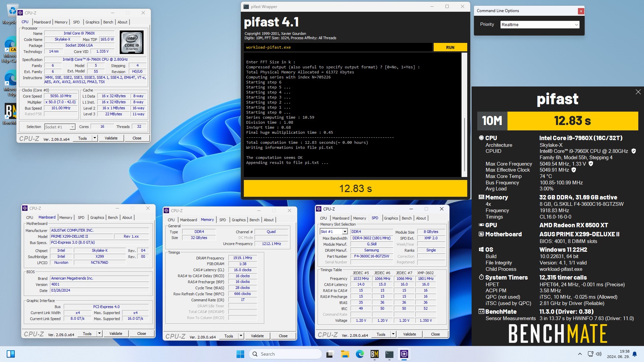Screen dimensions: 644x362
Task: Launch Microsoft Edge from taskbar
Action: (360, 354)
